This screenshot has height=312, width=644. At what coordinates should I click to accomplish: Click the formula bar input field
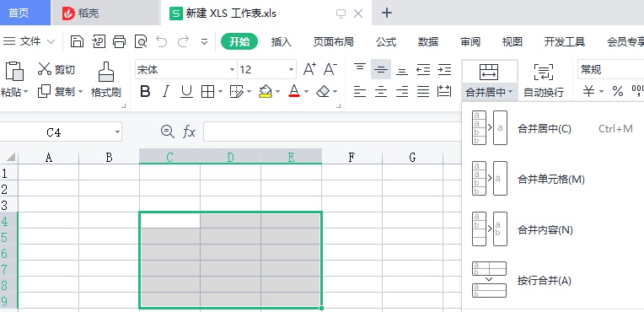click(332, 132)
